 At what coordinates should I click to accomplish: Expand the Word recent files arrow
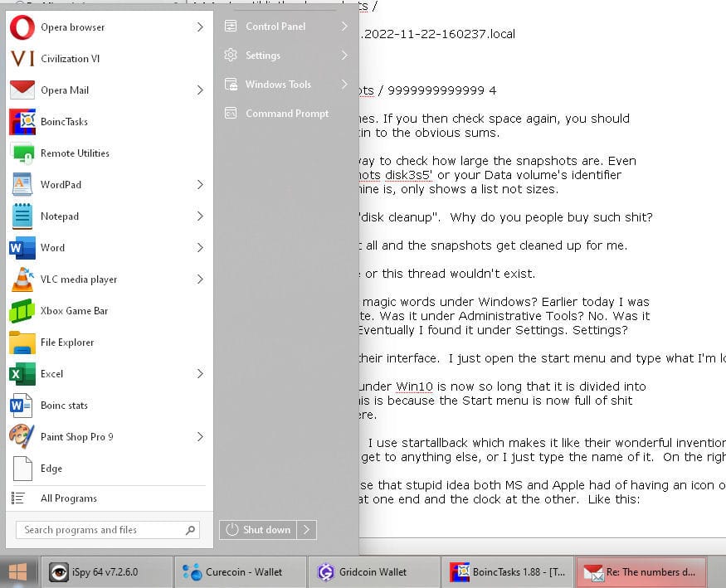point(200,247)
